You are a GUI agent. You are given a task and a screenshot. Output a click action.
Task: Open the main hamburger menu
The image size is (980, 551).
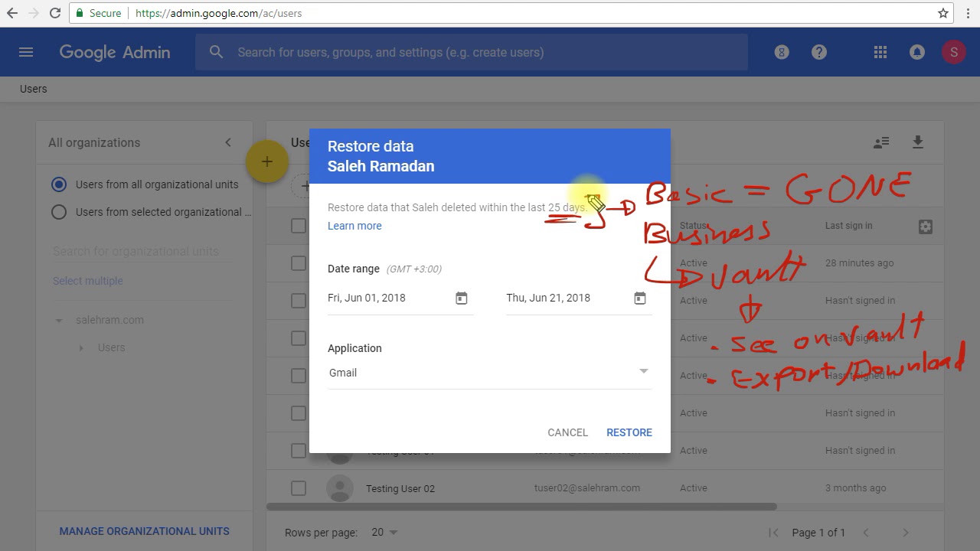point(26,52)
